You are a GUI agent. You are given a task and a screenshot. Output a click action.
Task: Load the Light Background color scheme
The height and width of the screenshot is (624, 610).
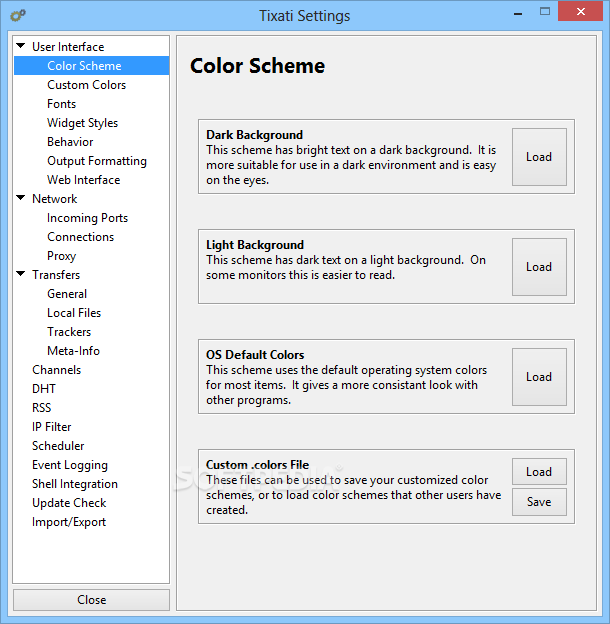pyautogui.click(x=539, y=267)
